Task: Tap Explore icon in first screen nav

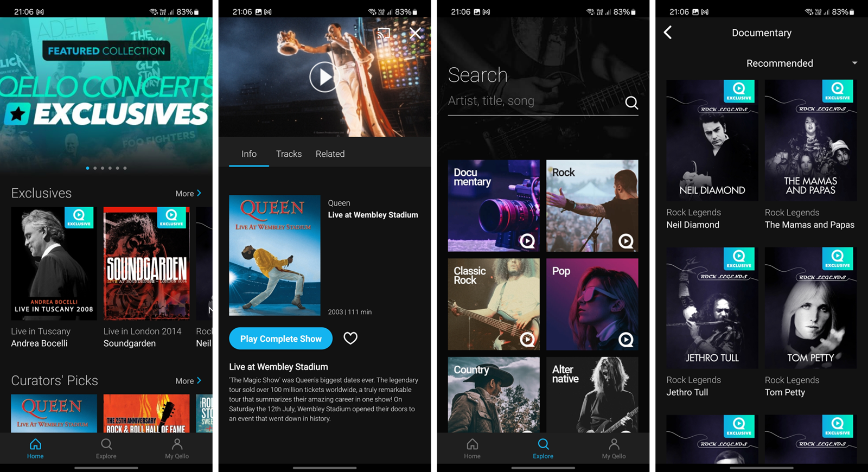Action: point(106,448)
